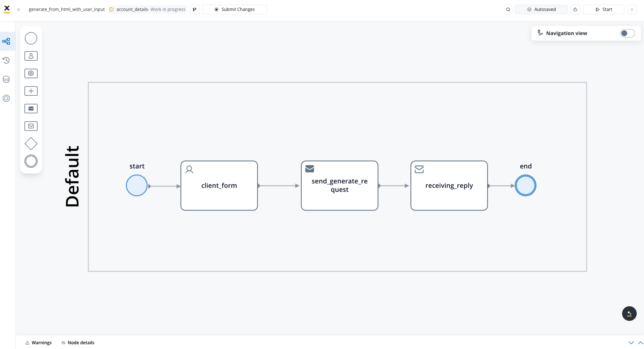Expand the bottom panel with up chevron
The image size is (644, 349).
tap(641, 343)
